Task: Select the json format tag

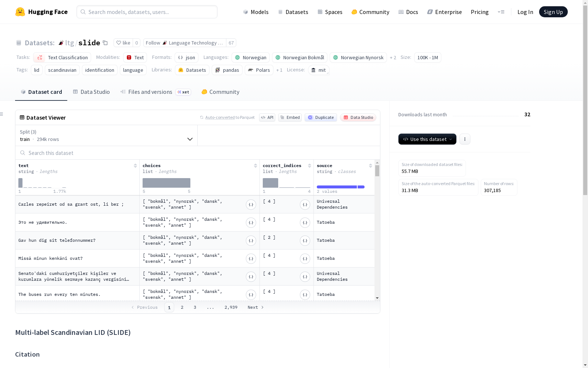Action: (186, 57)
